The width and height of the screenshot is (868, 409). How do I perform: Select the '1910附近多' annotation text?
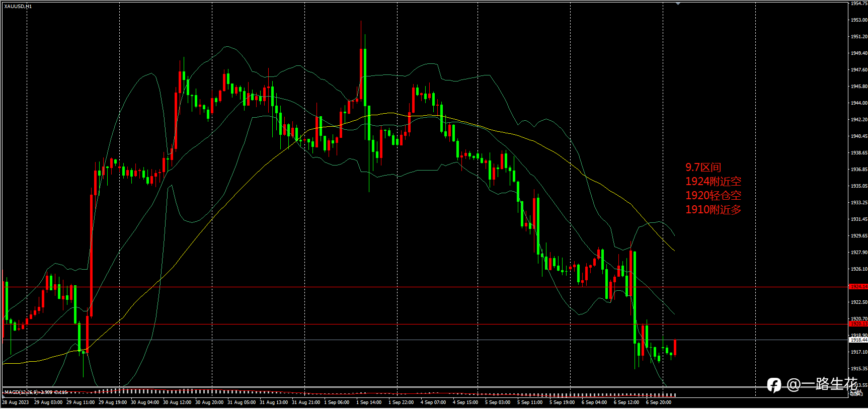tap(713, 210)
